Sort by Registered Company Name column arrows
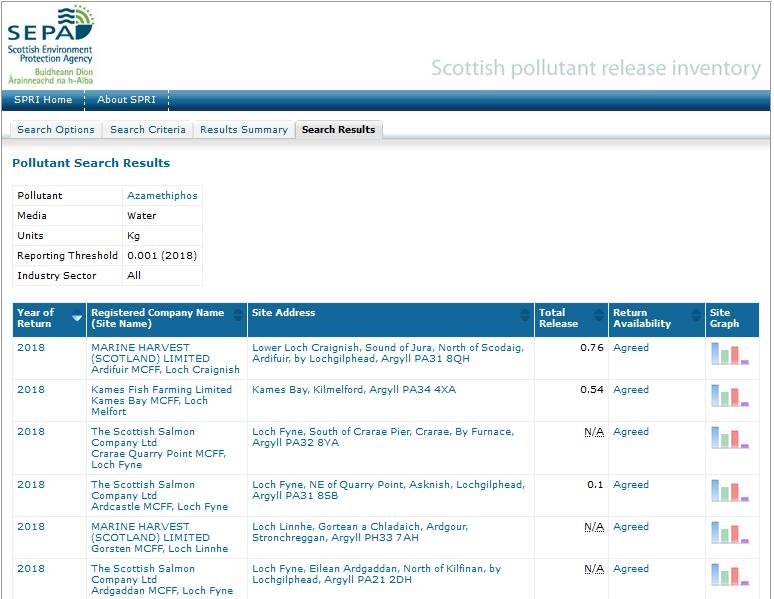774x599 pixels. pyautogui.click(x=239, y=318)
